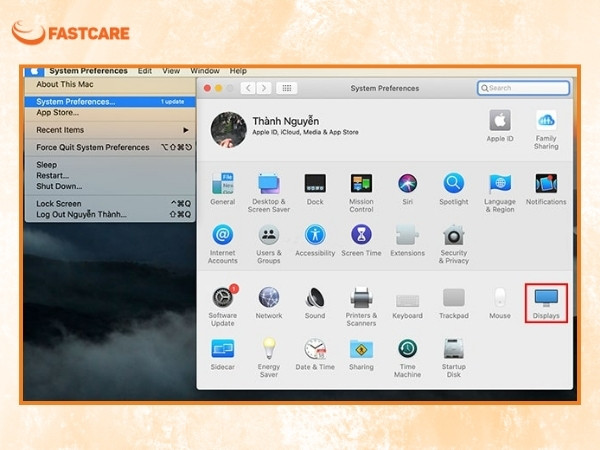Open the Dock preferences pane
Image resolution: width=600 pixels, height=450 pixels.
(315, 189)
